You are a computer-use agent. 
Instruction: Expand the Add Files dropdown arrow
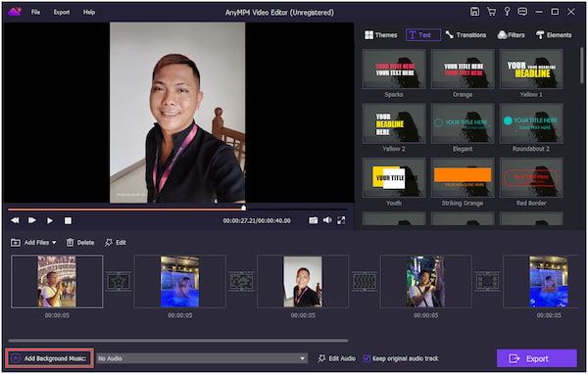tap(54, 243)
